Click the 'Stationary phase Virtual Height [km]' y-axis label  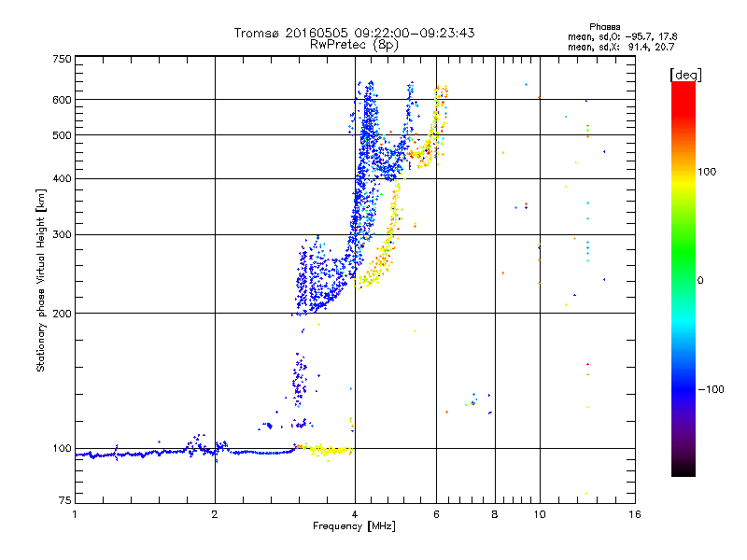41,280
